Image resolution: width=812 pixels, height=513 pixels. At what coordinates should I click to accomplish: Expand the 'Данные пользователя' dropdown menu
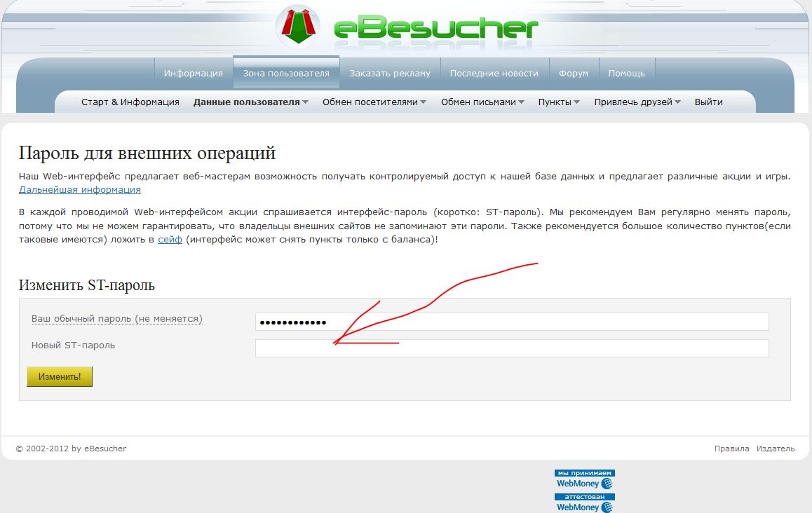pyautogui.click(x=250, y=102)
